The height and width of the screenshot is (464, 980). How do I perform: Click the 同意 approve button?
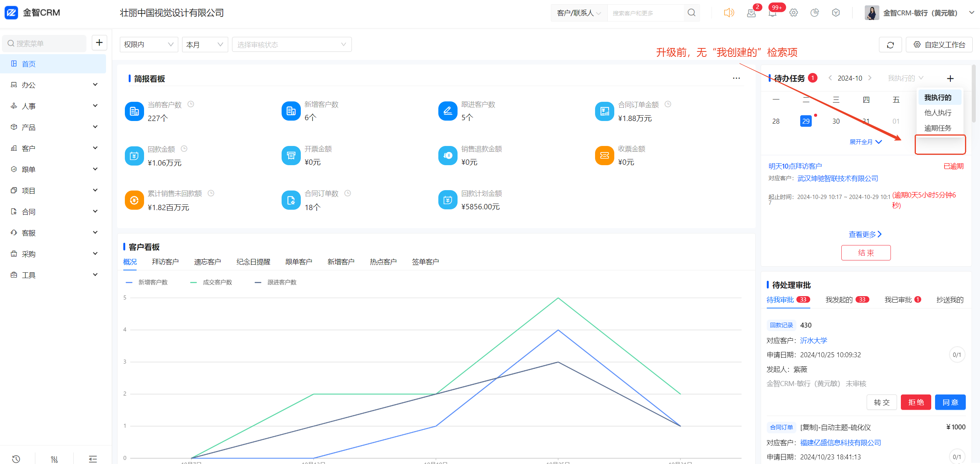[x=950, y=402]
